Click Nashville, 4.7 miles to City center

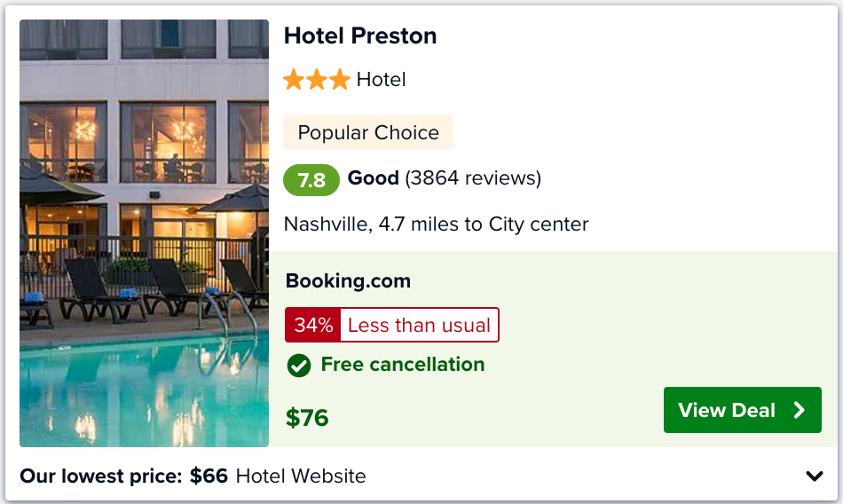436,224
